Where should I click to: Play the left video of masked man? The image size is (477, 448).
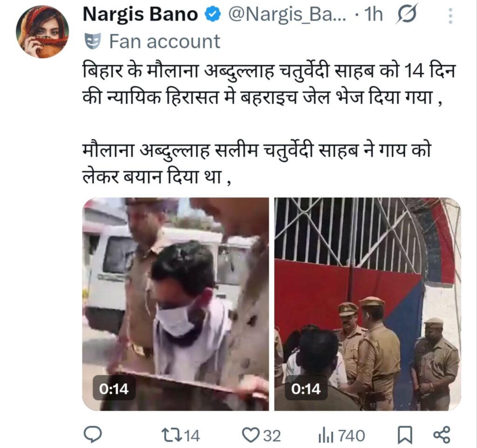pyautogui.click(x=176, y=304)
